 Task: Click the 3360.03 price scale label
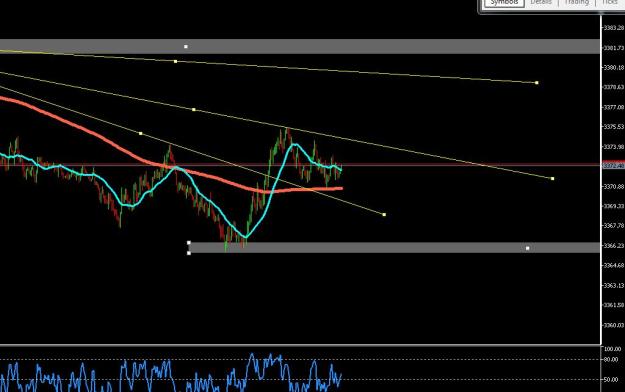point(613,325)
